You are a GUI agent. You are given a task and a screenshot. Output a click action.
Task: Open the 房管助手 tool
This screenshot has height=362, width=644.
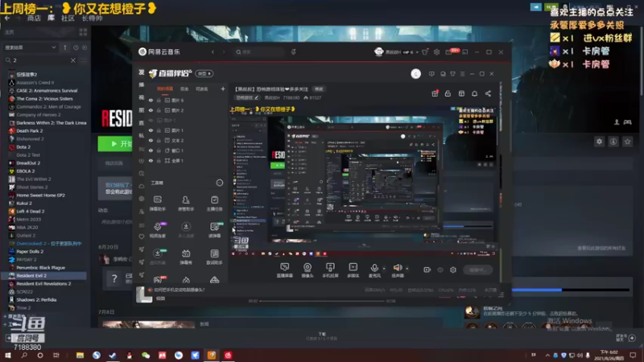186,203
